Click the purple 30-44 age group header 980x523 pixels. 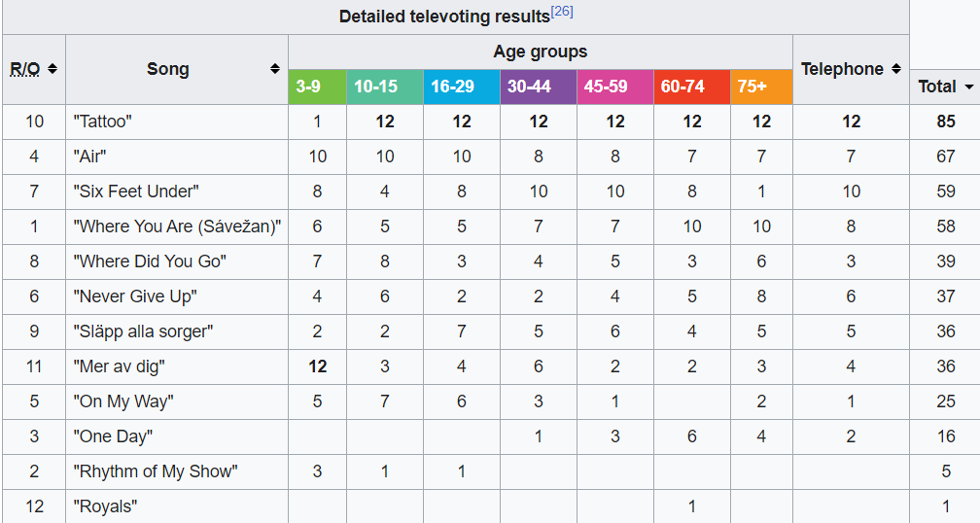point(538,87)
